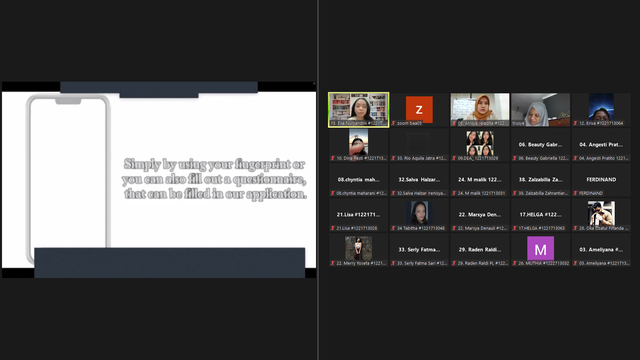The width and height of the screenshot is (640, 360).
Task: Click large name '21.Lisa #122171...'
Action: pyautogui.click(x=358, y=215)
